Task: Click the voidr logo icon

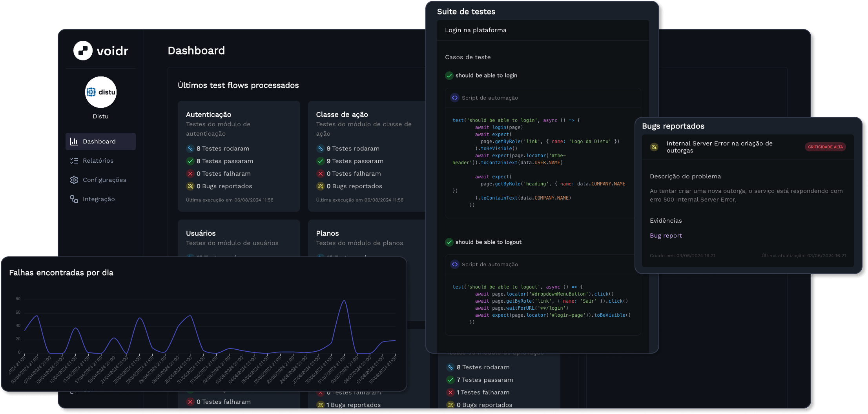Action: coord(83,51)
